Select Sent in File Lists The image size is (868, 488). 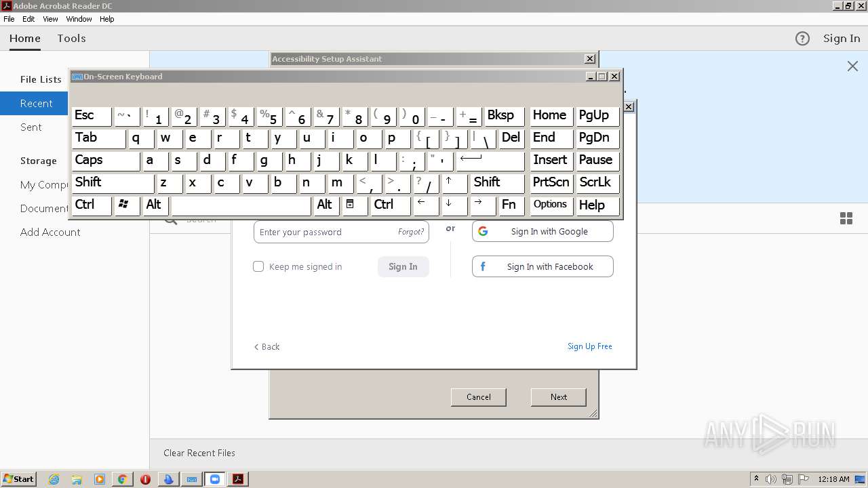pyautogui.click(x=31, y=127)
